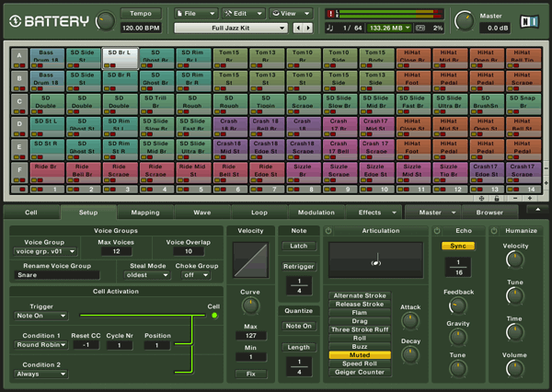Select the highlighted Muted articulation
552x392 pixels.
tap(360, 355)
